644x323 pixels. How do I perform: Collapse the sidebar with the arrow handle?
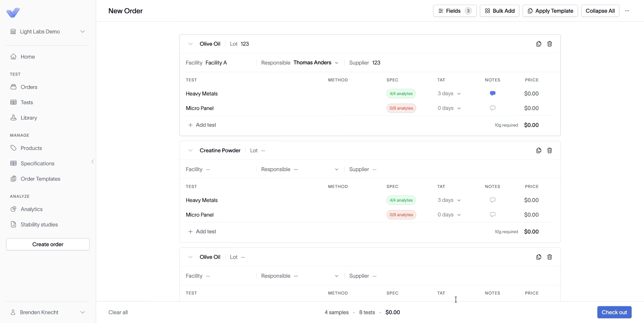93,161
